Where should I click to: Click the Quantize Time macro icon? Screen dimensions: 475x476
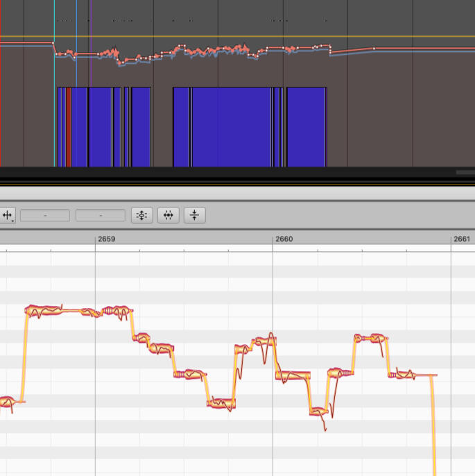168,215
